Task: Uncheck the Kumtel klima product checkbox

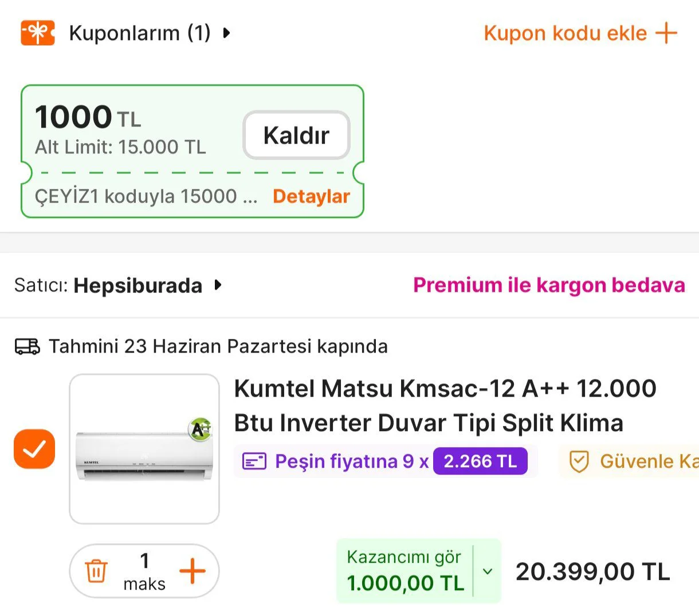Action: tap(34, 449)
